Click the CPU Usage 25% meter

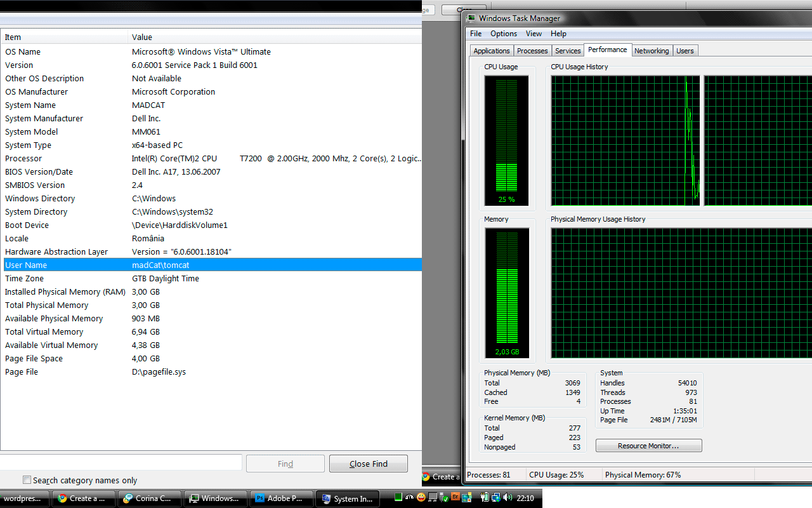coord(506,140)
